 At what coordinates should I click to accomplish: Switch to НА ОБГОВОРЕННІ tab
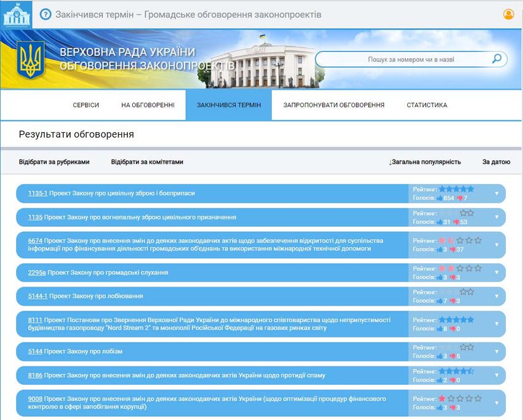point(148,105)
